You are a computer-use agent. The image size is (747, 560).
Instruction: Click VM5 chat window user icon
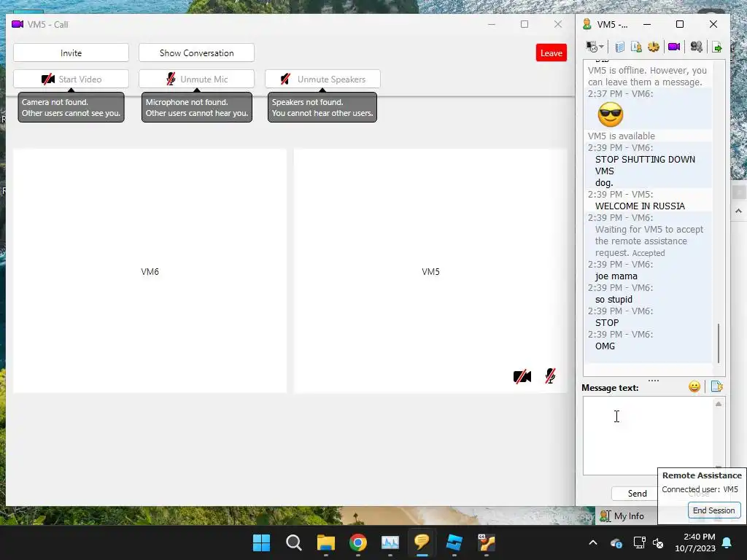(587, 24)
